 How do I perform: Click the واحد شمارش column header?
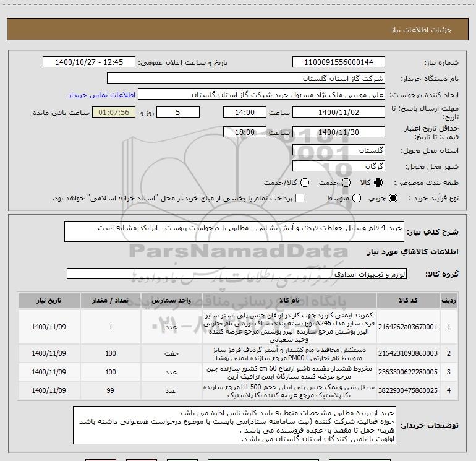[x=171, y=301]
